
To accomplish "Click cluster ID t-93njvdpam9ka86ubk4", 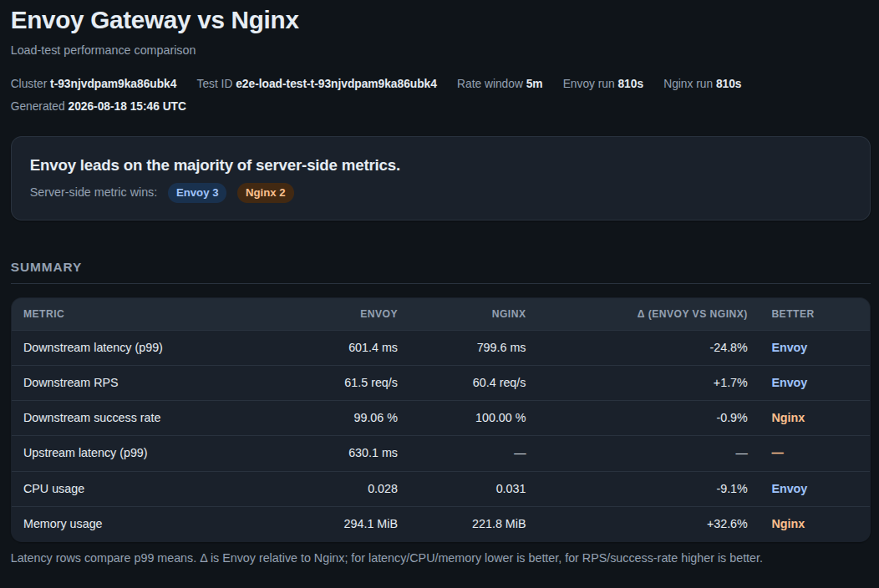I will (114, 84).
